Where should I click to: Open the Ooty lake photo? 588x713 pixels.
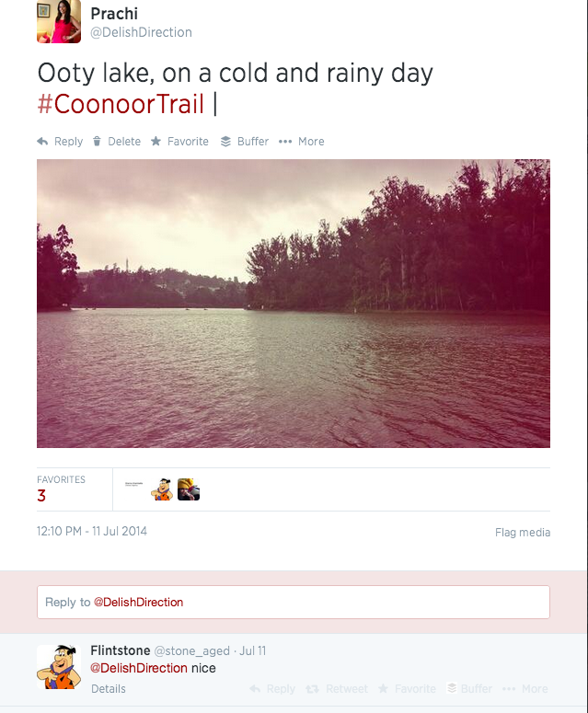[x=294, y=304]
